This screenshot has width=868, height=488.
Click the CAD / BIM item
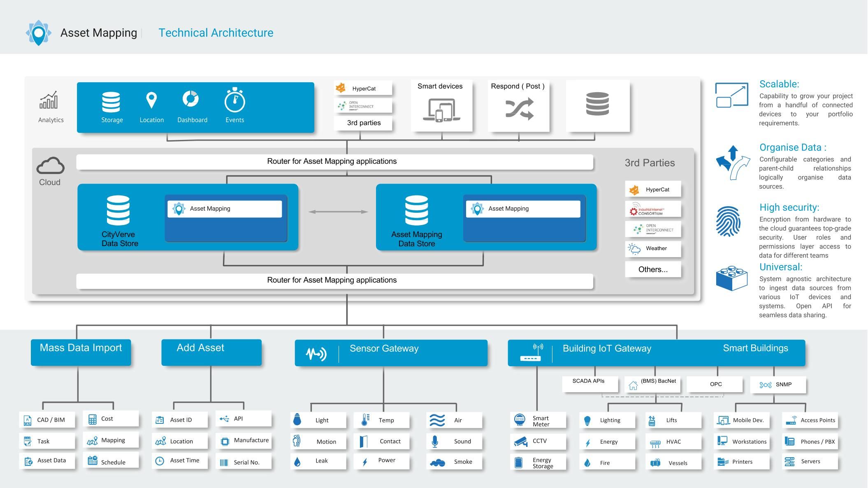[47, 420]
